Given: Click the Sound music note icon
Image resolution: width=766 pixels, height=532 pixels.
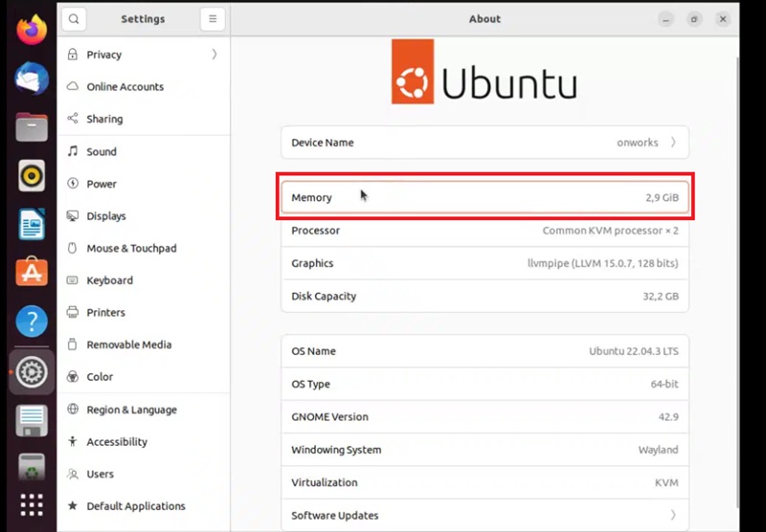Looking at the screenshot, I should coord(73,151).
